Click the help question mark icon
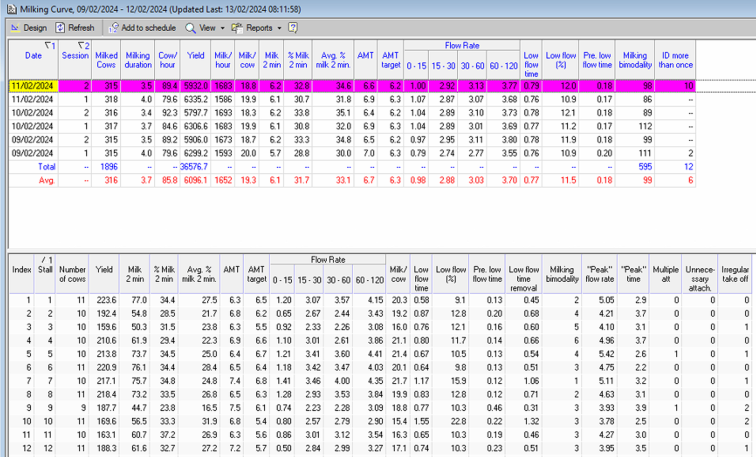This screenshot has width=756, height=457. tap(293, 28)
